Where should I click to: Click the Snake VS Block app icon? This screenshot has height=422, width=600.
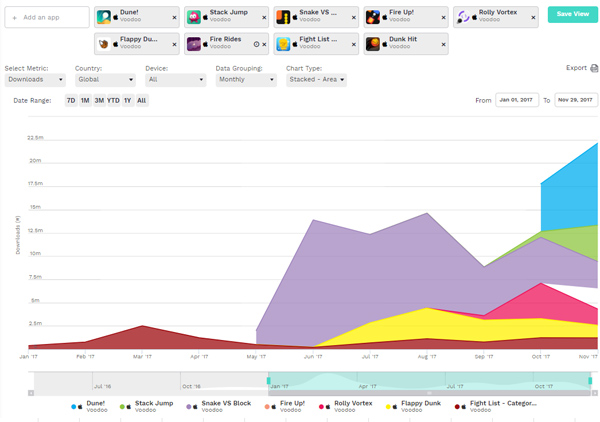coord(283,17)
